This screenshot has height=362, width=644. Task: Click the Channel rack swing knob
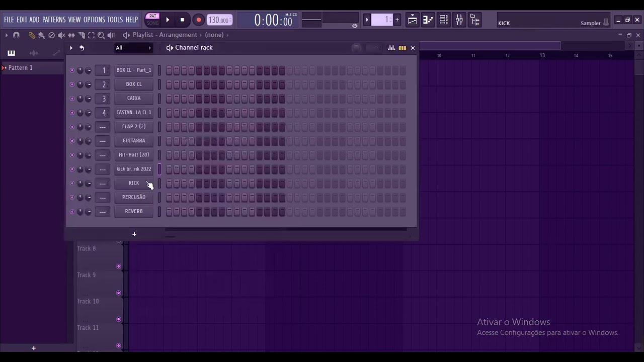pyautogui.click(x=356, y=48)
